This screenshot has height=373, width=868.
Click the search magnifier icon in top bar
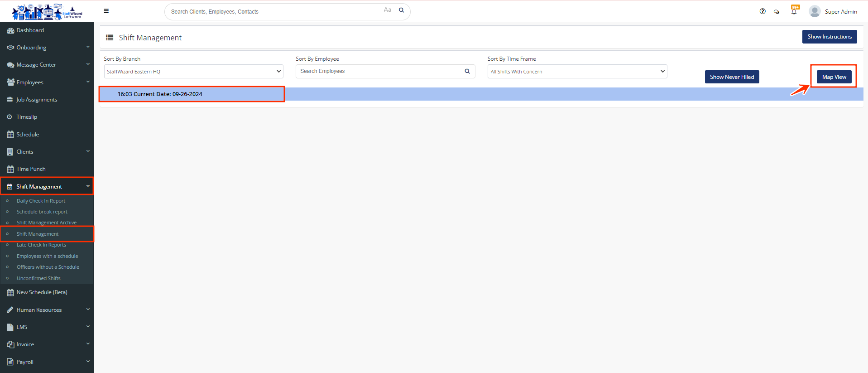[401, 10]
